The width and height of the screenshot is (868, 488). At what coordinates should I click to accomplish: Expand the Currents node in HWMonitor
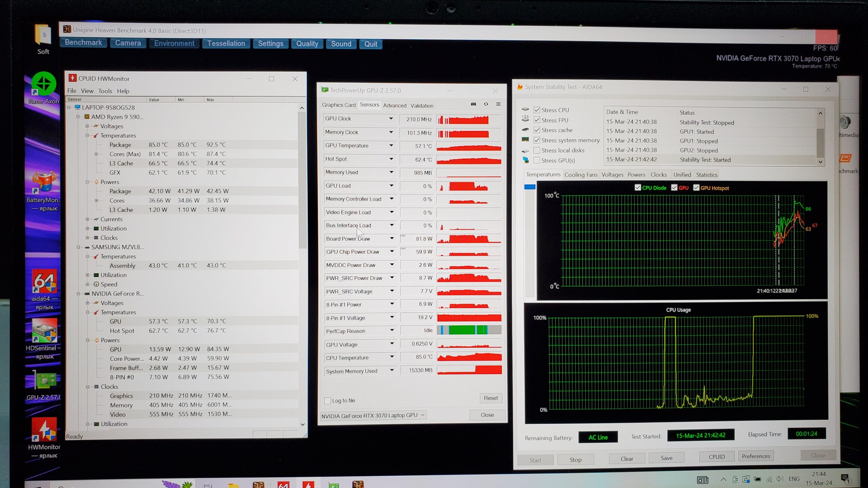point(87,219)
